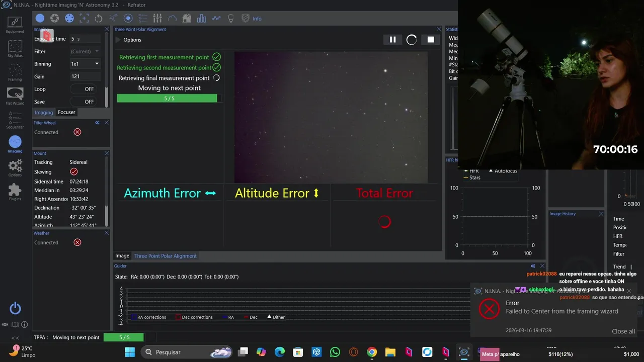Open the Sequencer section

pos(15,120)
